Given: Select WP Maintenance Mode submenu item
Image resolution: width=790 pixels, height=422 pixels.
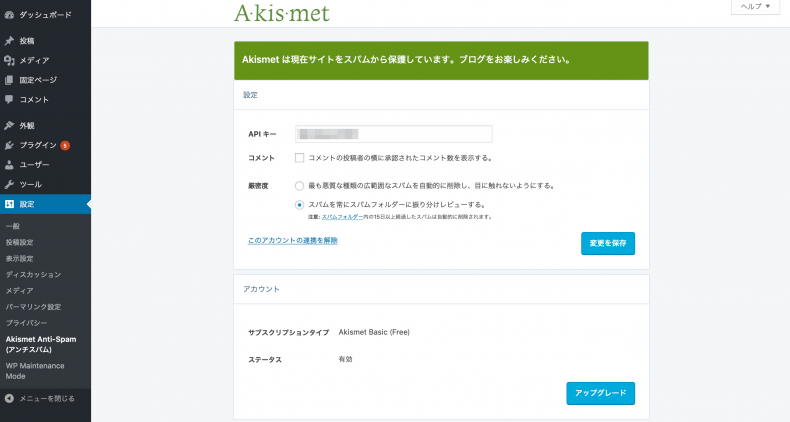Looking at the screenshot, I should coord(35,371).
